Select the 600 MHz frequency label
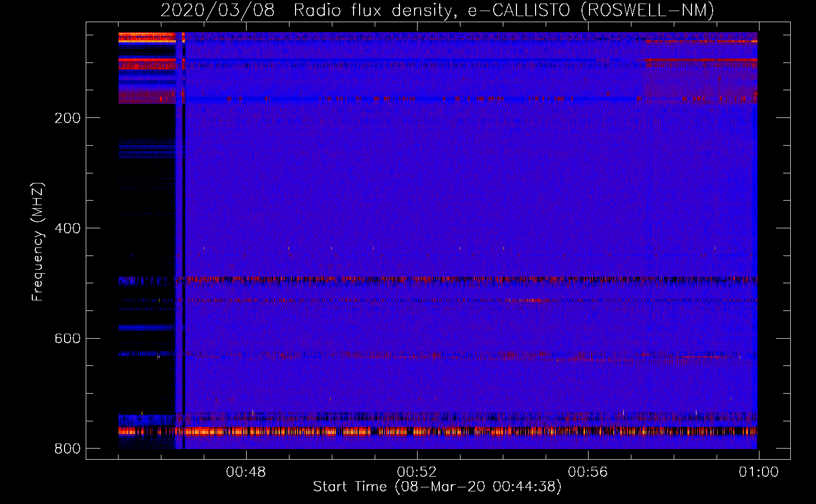Screen dimensions: 816x504 coord(68,338)
